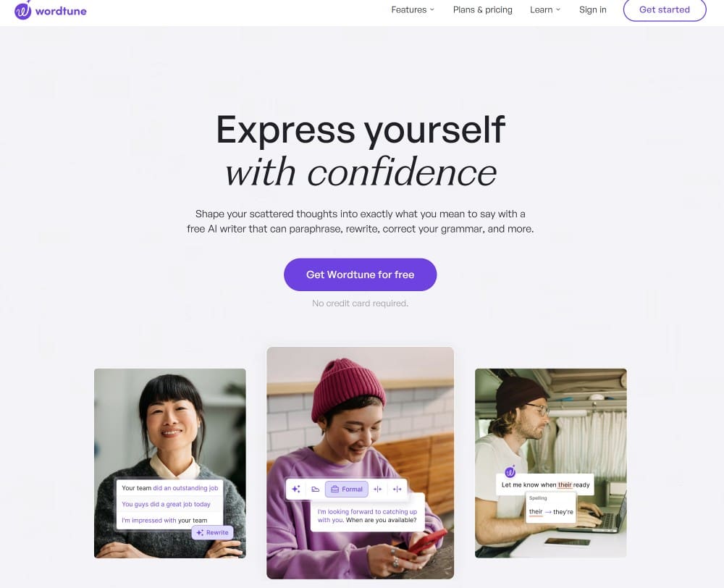Click the Get Wordtune for free button
Viewport: 724px width, 588px height.
point(360,274)
